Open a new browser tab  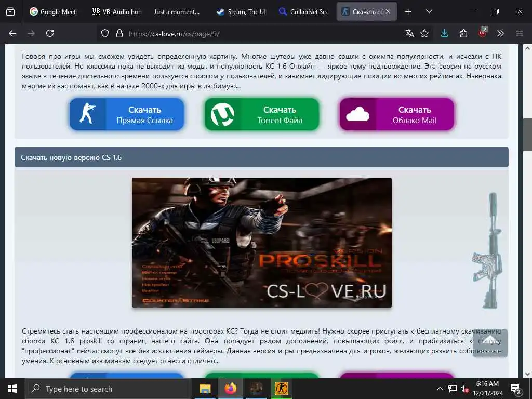[408, 12]
